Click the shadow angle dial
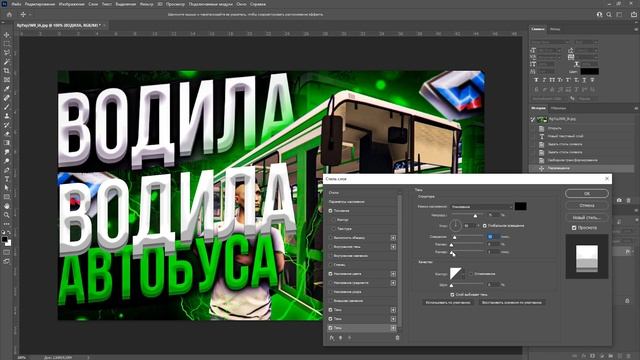The width and height of the screenshot is (640, 360). [x=455, y=225]
